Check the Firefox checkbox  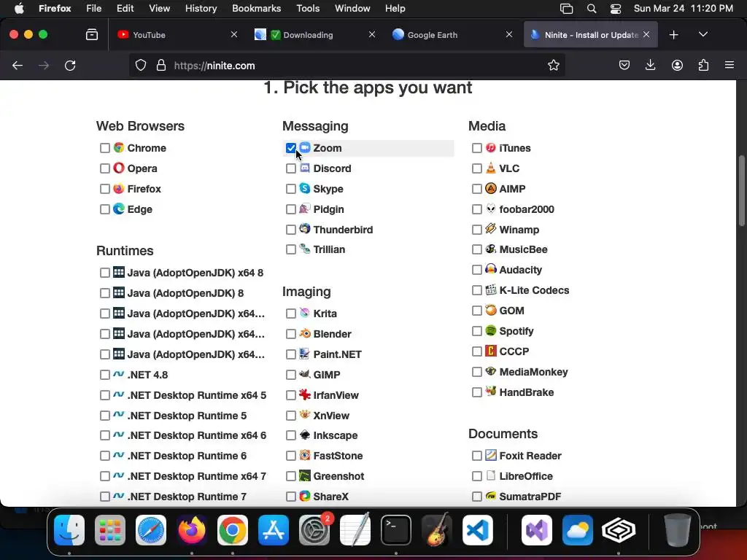coord(105,189)
